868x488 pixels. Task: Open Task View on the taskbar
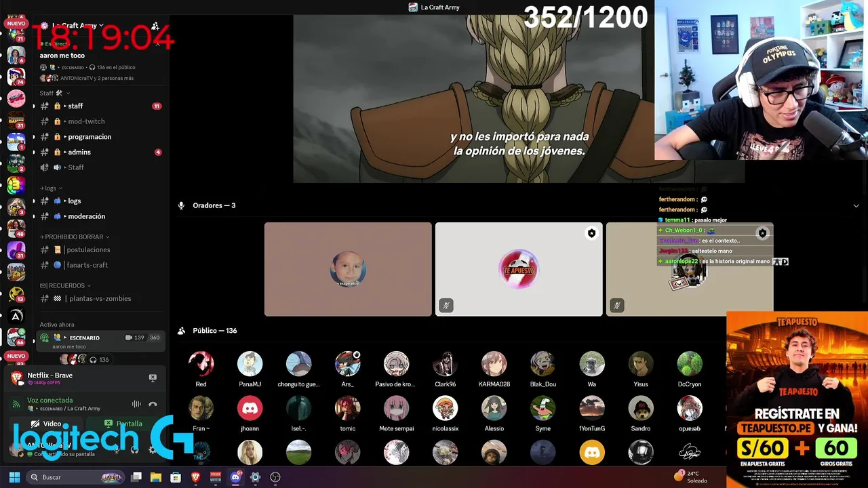click(136, 477)
